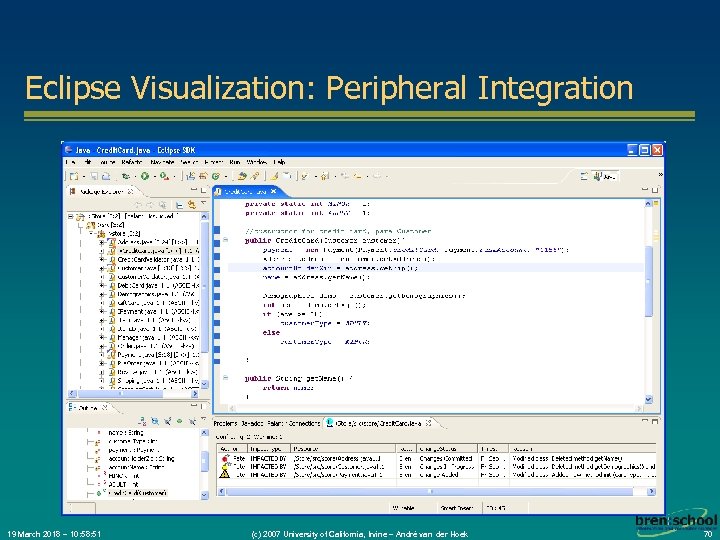The width and height of the screenshot is (720, 540).
Task: Collapse the getName method fold marker
Action: (x=225, y=378)
